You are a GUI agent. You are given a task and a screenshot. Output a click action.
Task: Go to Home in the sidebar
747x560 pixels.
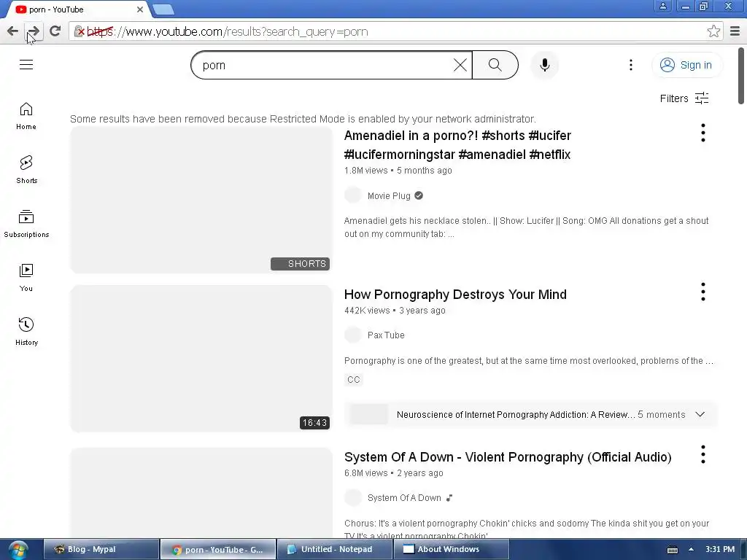[x=26, y=116]
